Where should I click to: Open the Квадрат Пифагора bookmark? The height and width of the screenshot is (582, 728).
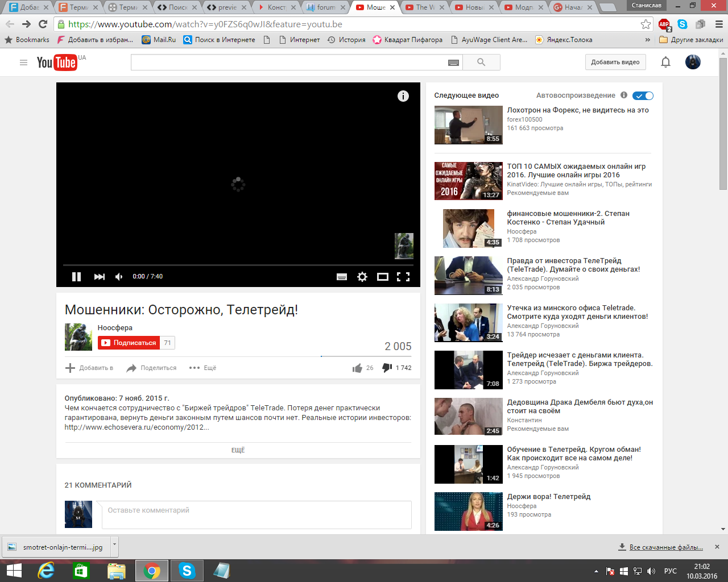click(407, 40)
